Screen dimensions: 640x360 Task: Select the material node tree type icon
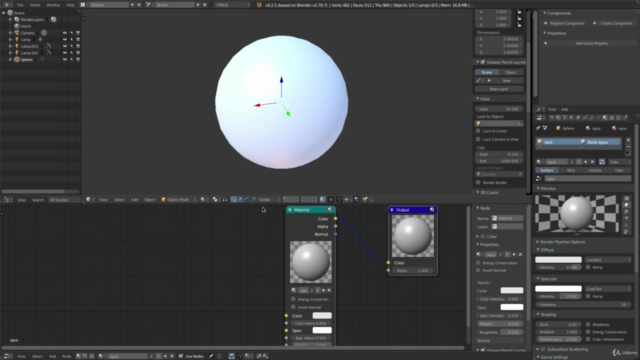[79, 356]
